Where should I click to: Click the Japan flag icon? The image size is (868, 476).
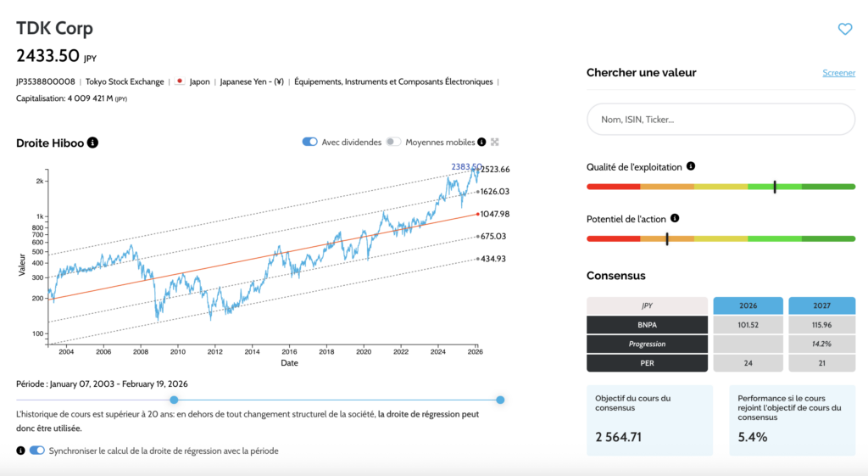click(x=180, y=82)
